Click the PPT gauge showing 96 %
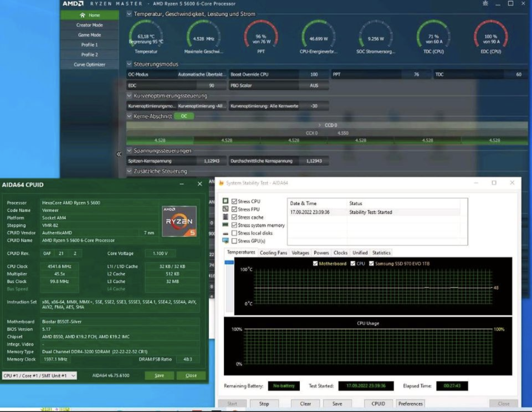The image size is (532, 412). click(261, 37)
